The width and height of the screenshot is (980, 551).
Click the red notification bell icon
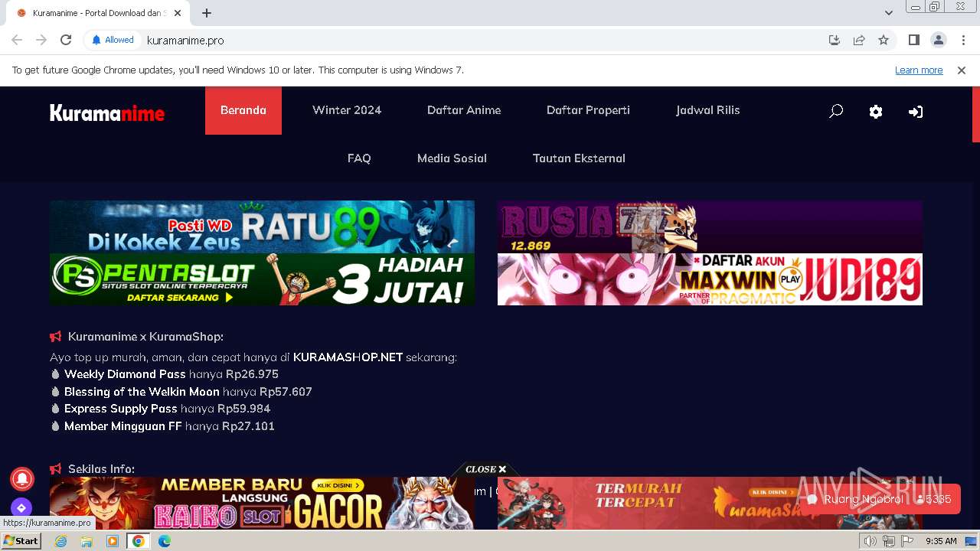[x=21, y=479]
